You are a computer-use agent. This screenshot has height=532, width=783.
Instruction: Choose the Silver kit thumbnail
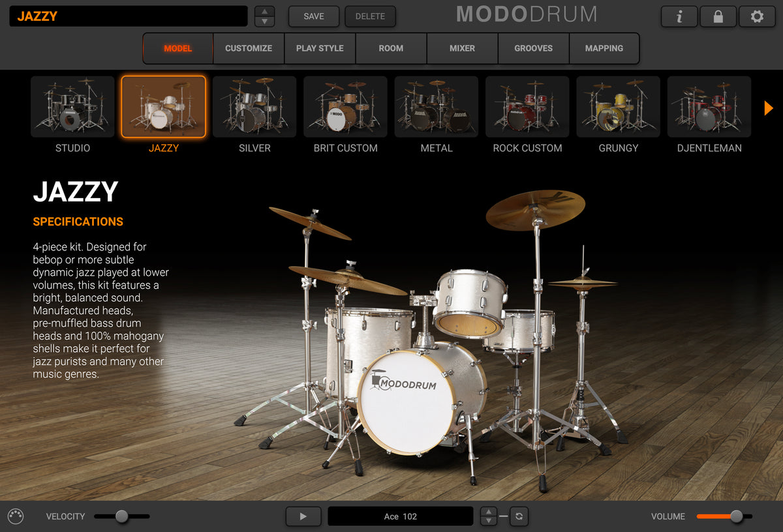[x=254, y=107]
